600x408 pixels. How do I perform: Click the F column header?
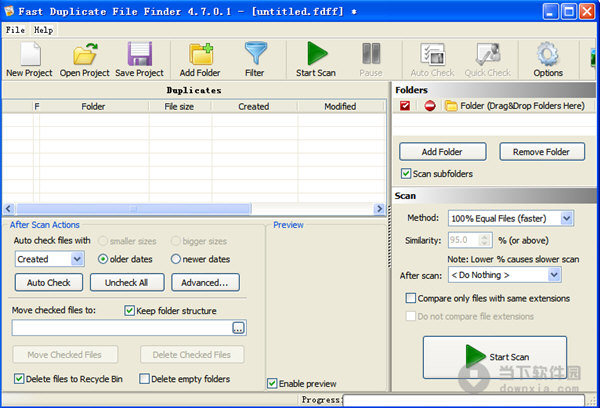pos(36,106)
